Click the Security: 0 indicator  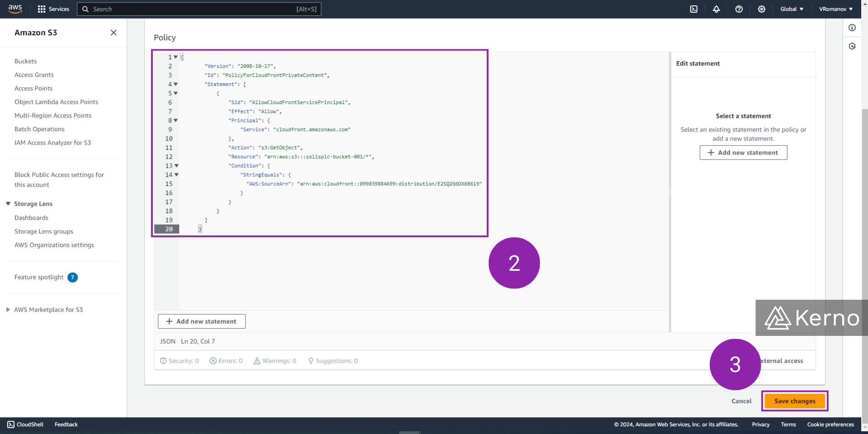coord(179,361)
